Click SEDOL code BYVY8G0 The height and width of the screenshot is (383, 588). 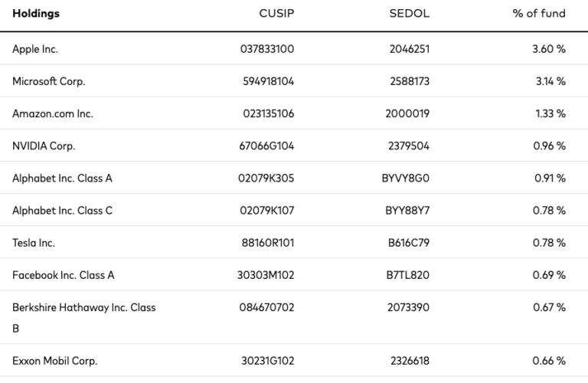click(406, 178)
